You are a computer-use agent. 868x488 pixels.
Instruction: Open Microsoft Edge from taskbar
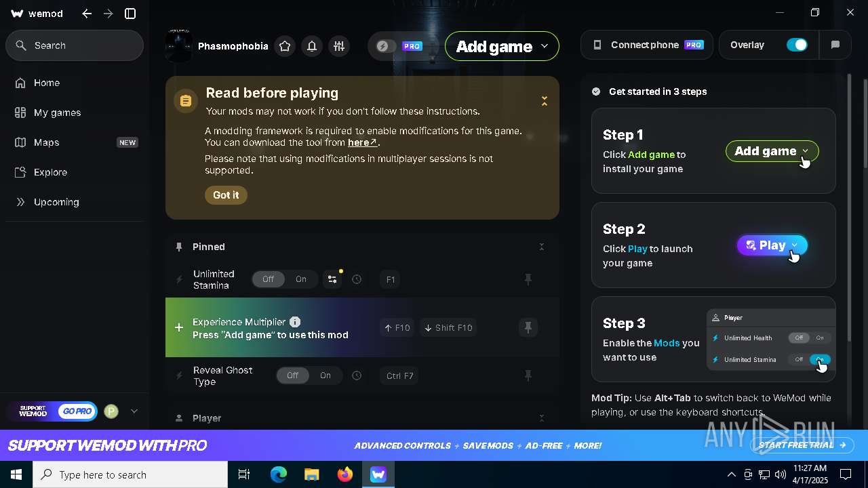click(279, 474)
